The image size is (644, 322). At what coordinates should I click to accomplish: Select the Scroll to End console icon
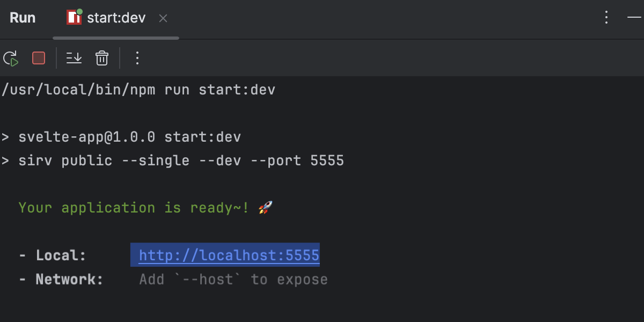click(x=74, y=58)
